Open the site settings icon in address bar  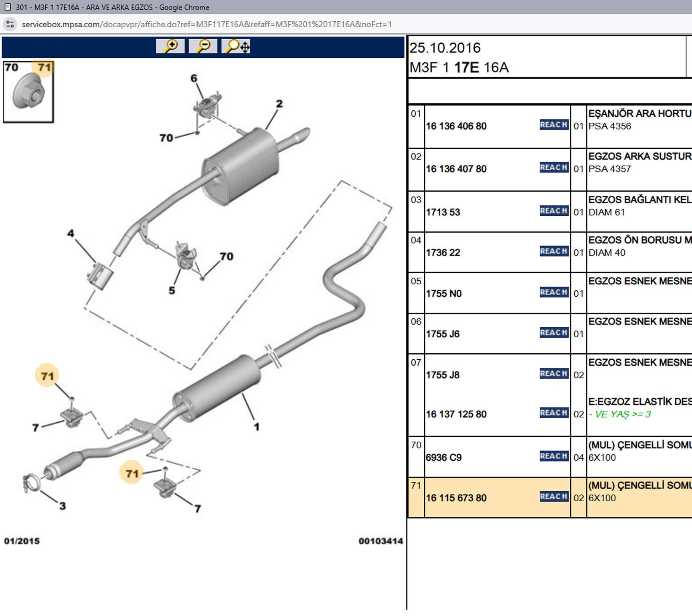point(10,24)
